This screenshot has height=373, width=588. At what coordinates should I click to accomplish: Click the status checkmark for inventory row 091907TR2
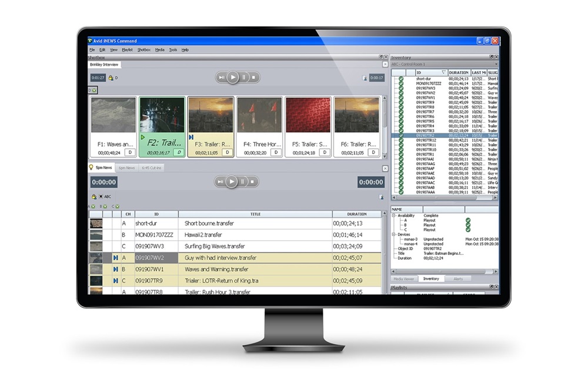[x=401, y=136]
